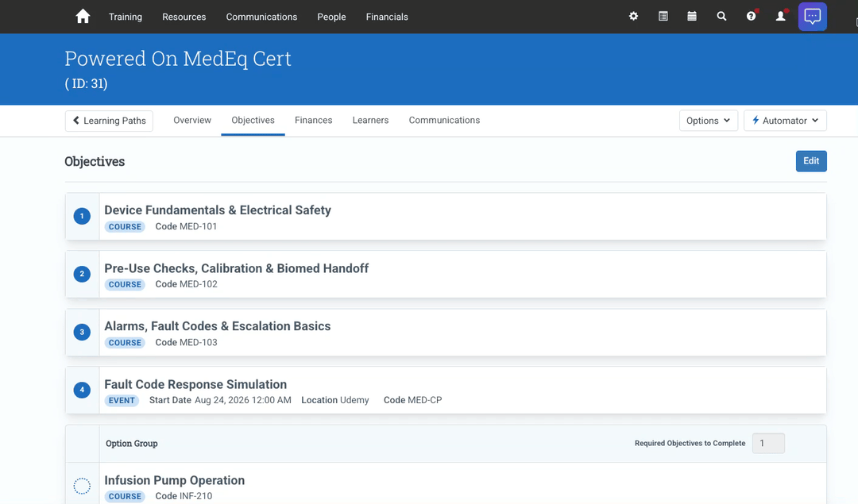Open the help question mark icon
858x504 pixels.
[x=752, y=16]
